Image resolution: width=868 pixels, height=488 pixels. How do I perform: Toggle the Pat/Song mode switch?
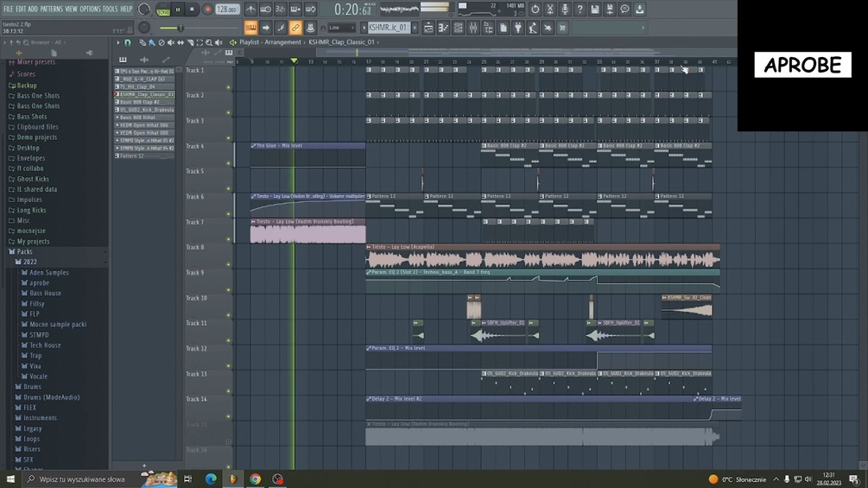[x=163, y=10]
